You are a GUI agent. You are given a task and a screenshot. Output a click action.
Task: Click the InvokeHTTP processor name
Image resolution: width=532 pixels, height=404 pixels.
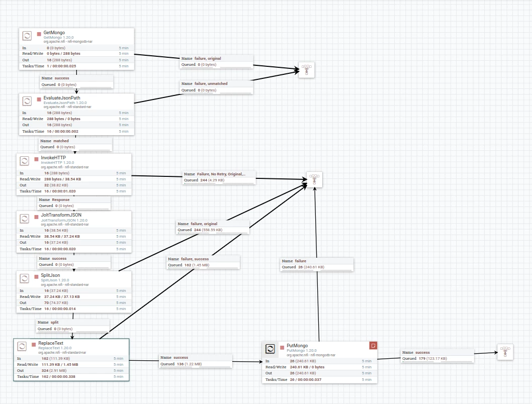pos(53,158)
